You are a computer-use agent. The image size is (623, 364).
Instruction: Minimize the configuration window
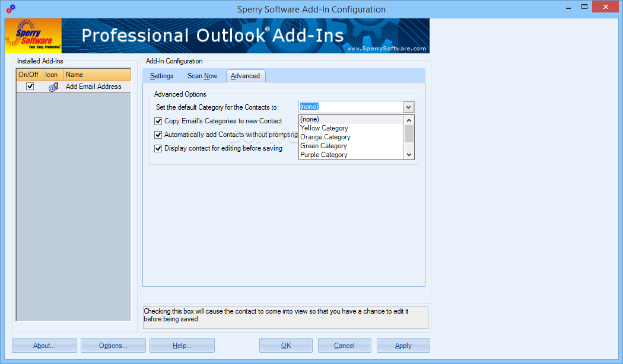(x=568, y=7)
